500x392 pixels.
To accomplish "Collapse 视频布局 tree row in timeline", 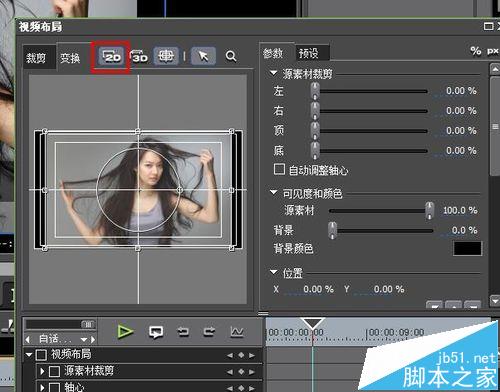I will 29,354.
